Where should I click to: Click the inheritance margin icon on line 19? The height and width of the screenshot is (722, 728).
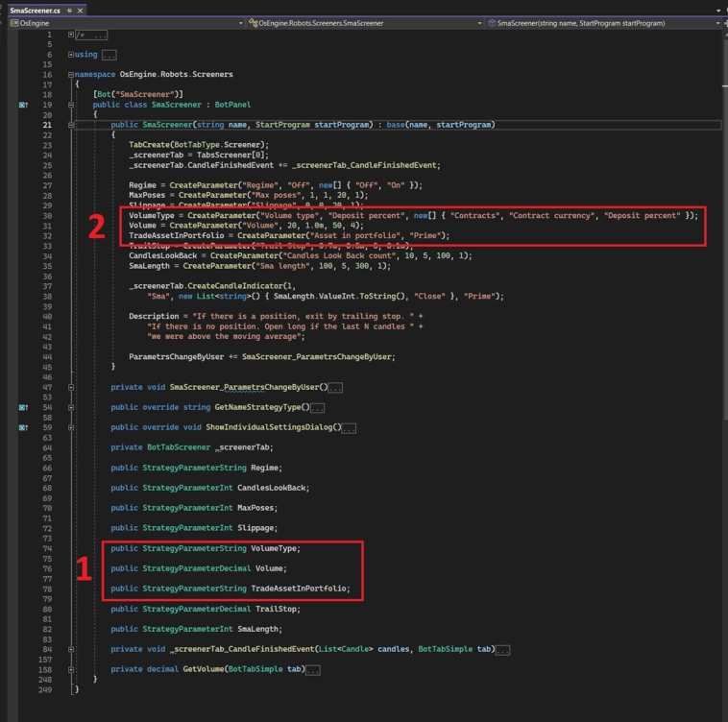(23, 105)
